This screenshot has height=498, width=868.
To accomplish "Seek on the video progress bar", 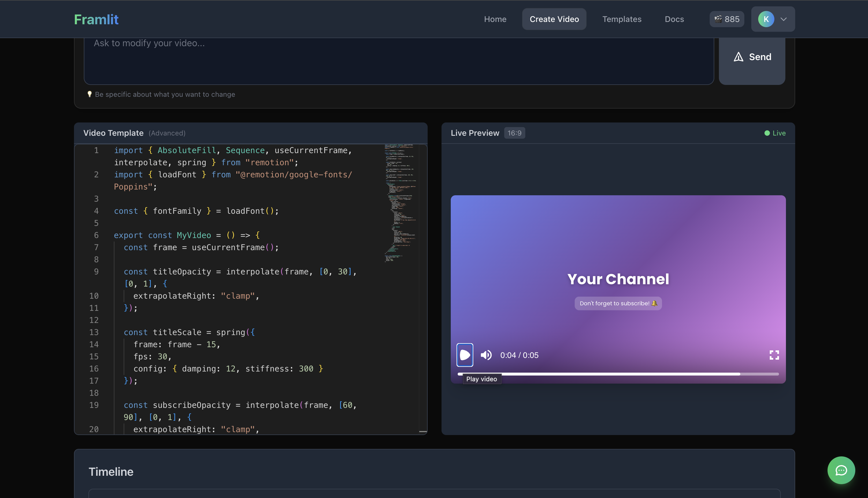I will [617, 374].
